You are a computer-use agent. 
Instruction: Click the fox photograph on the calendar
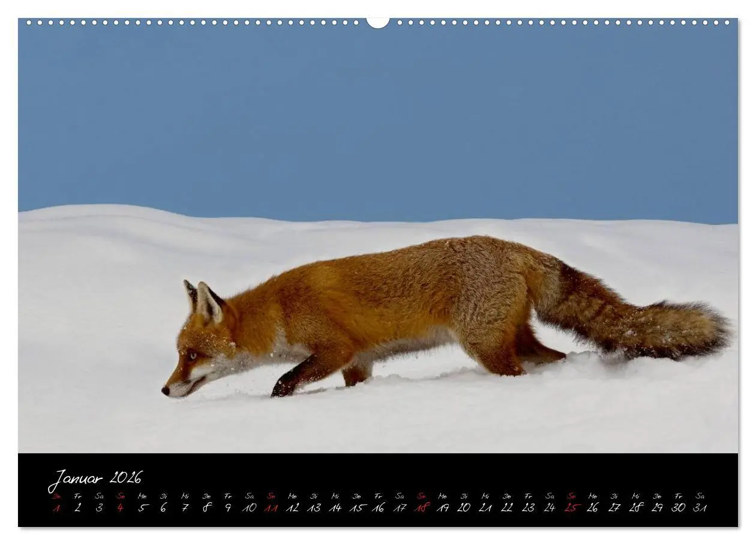coord(378,235)
